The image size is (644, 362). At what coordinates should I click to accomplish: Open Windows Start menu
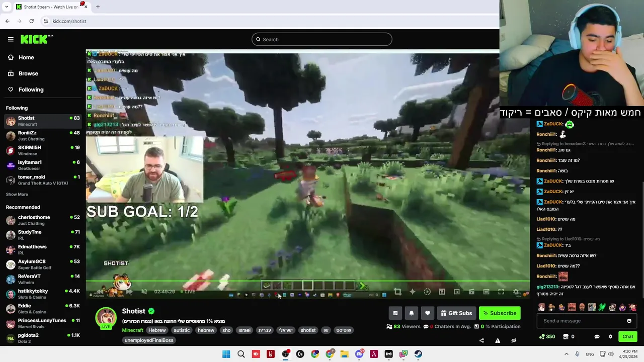[x=226, y=354]
